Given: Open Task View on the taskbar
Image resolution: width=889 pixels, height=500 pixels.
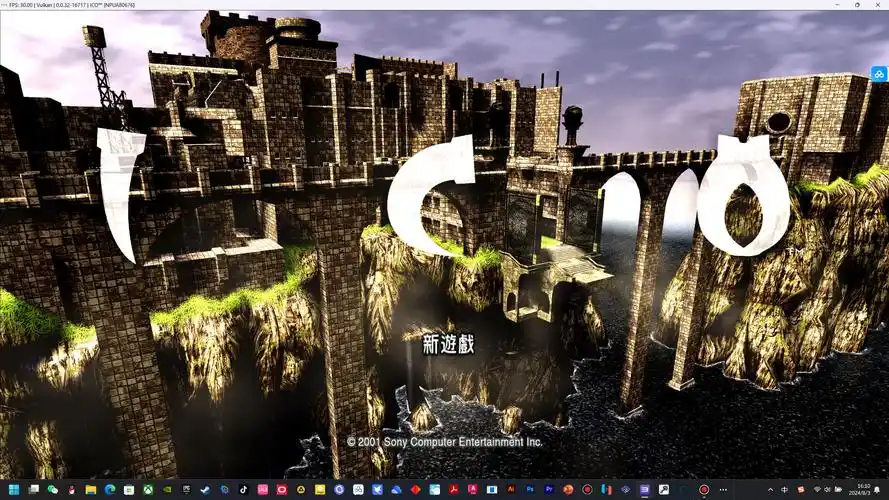Looking at the screenshot, I should click(33, 489).
